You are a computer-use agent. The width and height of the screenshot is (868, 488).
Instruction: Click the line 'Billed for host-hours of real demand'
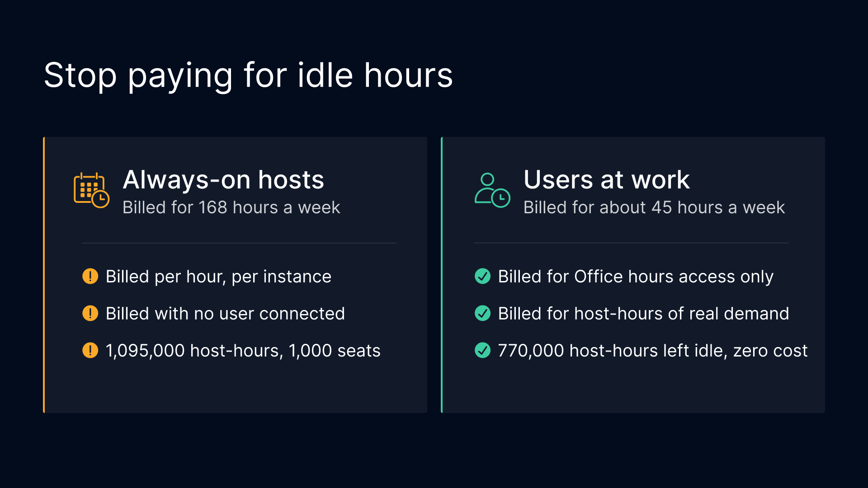pos(643,314)
